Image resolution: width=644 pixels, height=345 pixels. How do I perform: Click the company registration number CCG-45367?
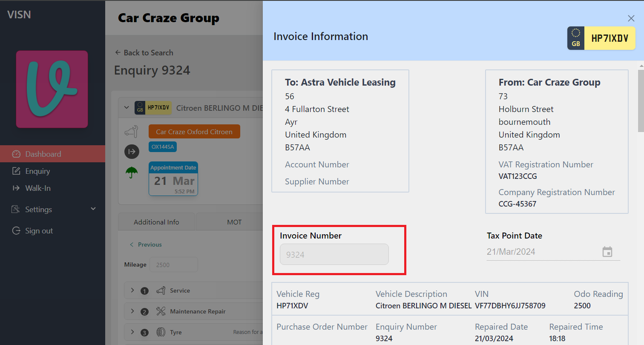517,204
